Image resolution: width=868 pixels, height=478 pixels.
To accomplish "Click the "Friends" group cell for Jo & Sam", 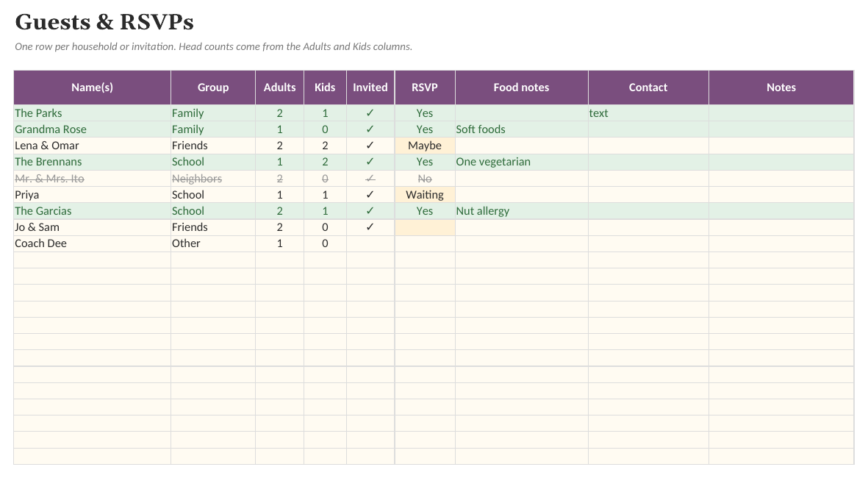I will (x=213, y=227).
